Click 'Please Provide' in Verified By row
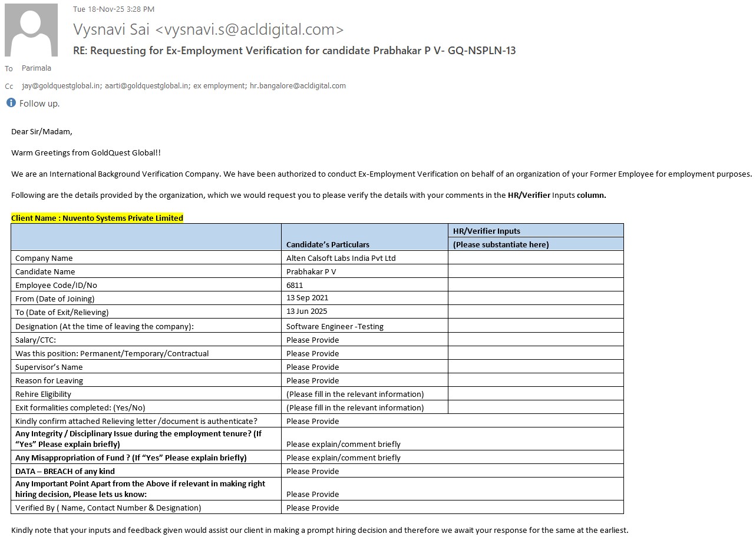 click(312, 508)
